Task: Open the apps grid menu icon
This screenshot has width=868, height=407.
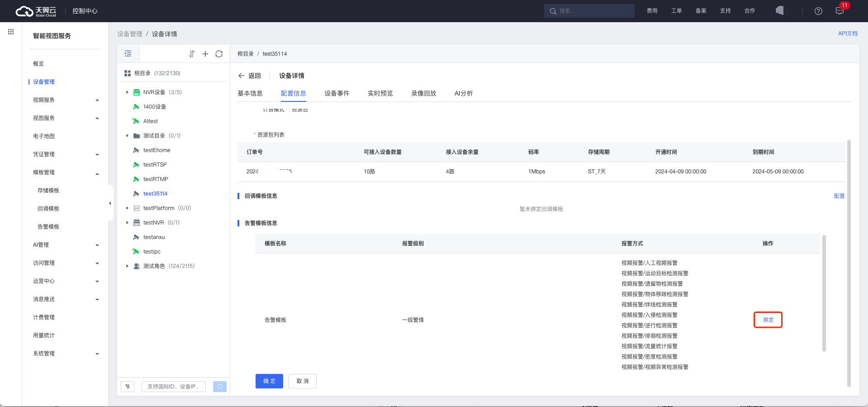Action: [11, 32]
